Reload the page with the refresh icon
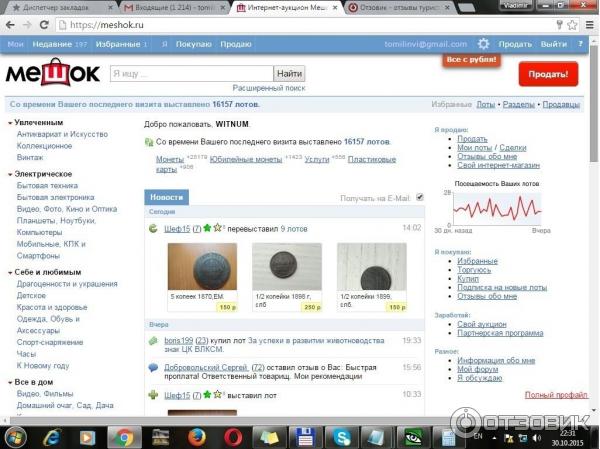Viewport: 600px width, 449px height. tap(49, 25)
